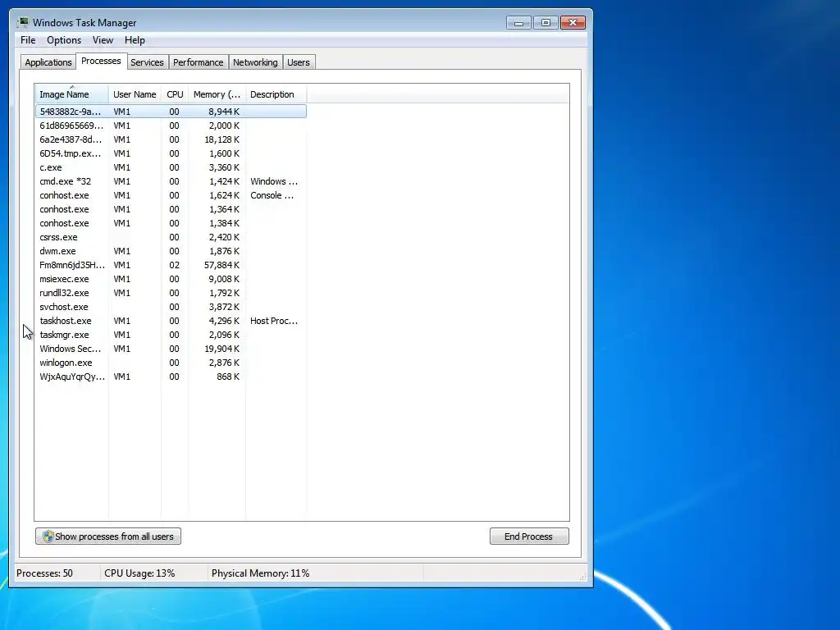840x630 pixels.
Task: Select the winlogon.exe process
Action: point(171,362)
